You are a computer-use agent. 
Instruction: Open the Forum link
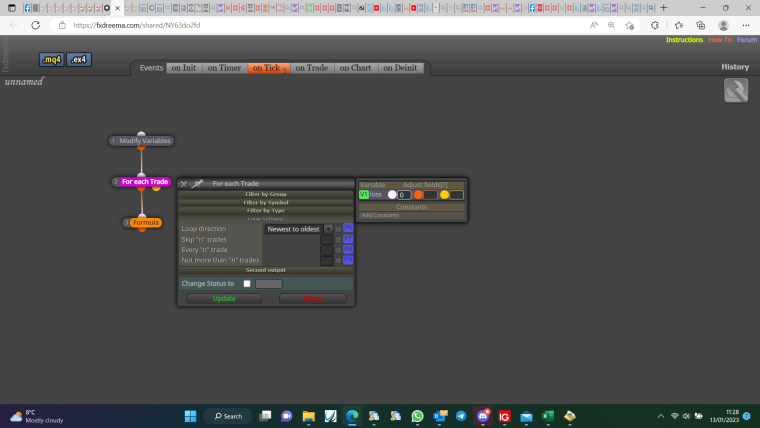[746, 40]
